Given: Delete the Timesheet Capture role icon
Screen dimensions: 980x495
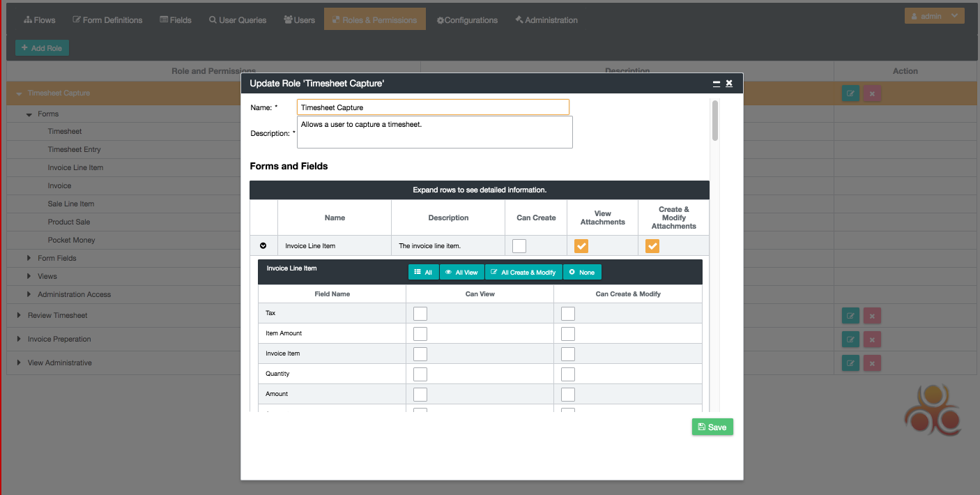Looking at the screenshot, I should [872, 93].
